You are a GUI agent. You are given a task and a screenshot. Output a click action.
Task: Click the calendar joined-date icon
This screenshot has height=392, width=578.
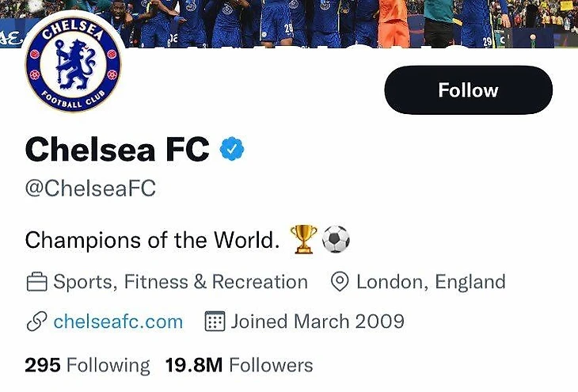(x=215, y=322)
